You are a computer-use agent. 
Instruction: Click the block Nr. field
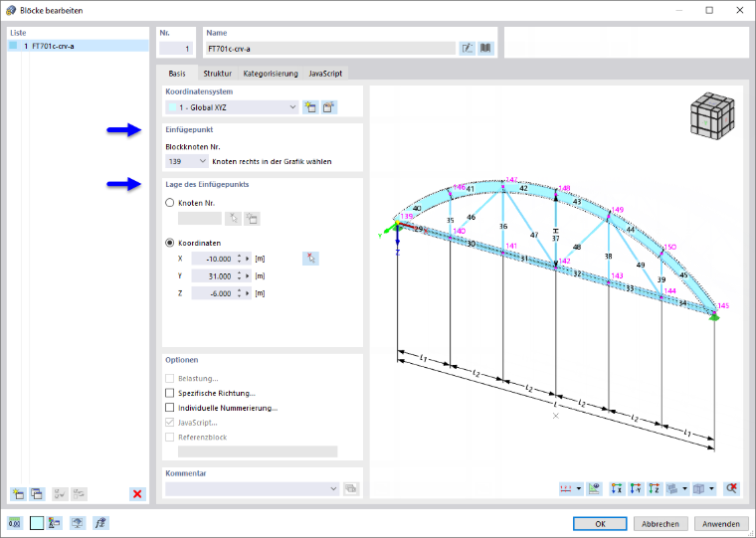pos(176,48)
